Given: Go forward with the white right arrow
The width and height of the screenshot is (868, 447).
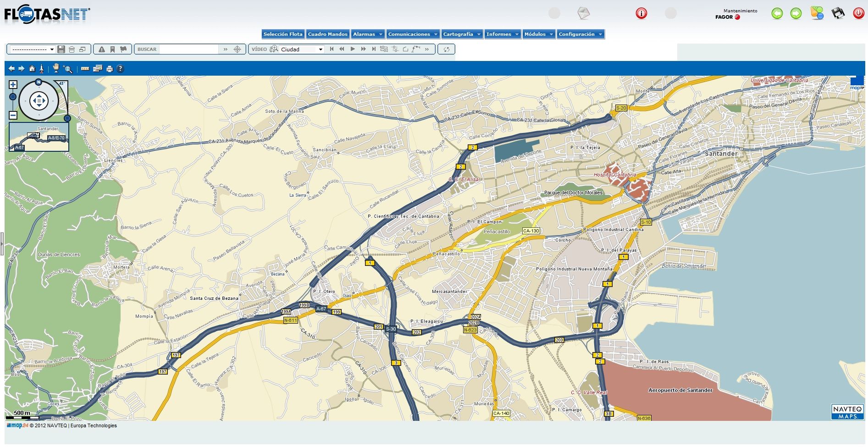Looking at the screenshot, I should [22, 69].
